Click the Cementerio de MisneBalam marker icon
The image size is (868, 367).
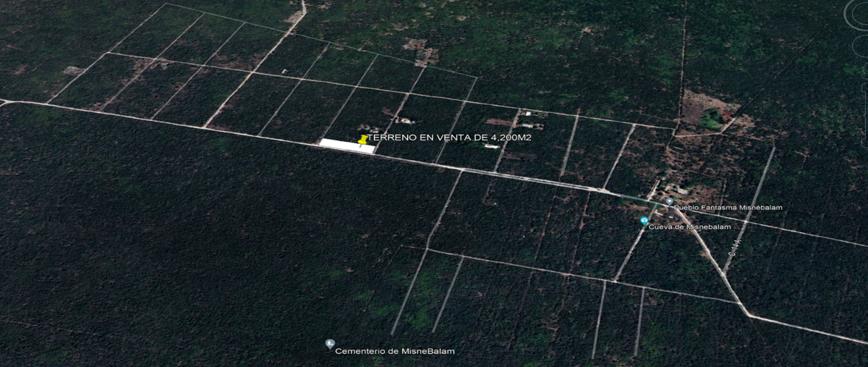[330, 344]
